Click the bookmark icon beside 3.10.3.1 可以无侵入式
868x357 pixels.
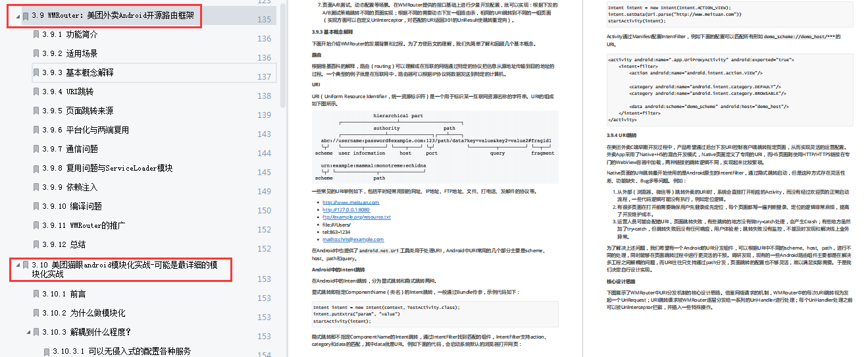(47, 351)
